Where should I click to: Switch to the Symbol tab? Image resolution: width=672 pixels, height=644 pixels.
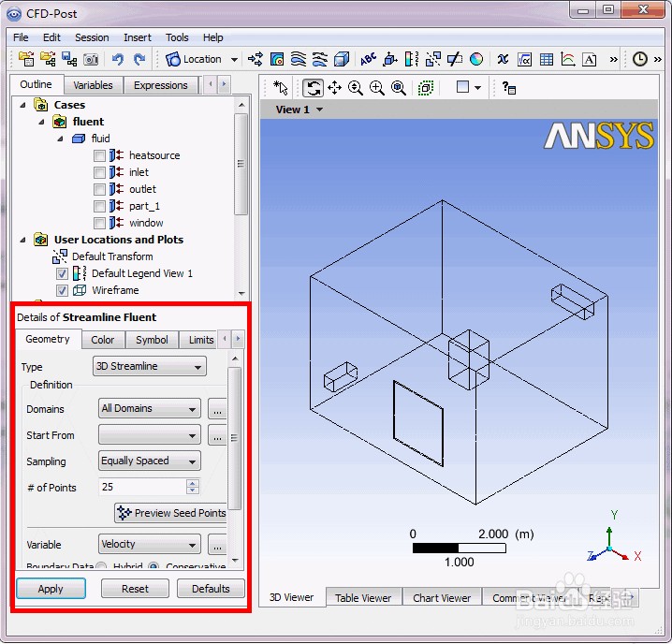[x=152, y=340]
